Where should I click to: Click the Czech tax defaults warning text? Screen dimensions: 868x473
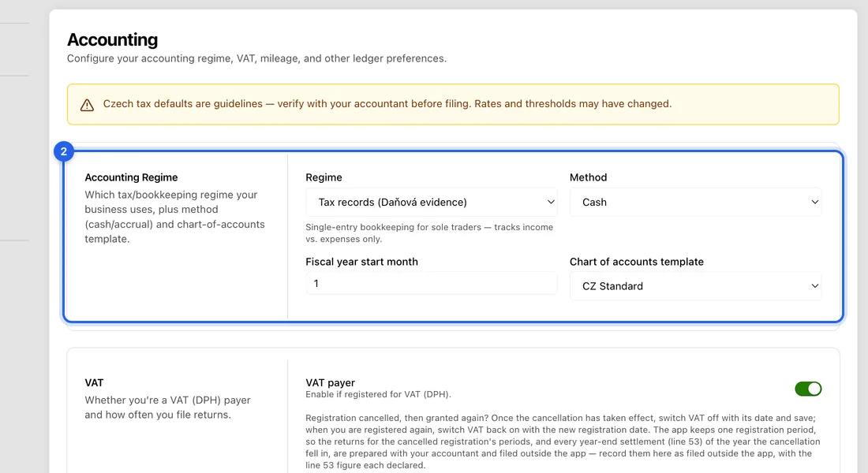click(x=387, y=104)
